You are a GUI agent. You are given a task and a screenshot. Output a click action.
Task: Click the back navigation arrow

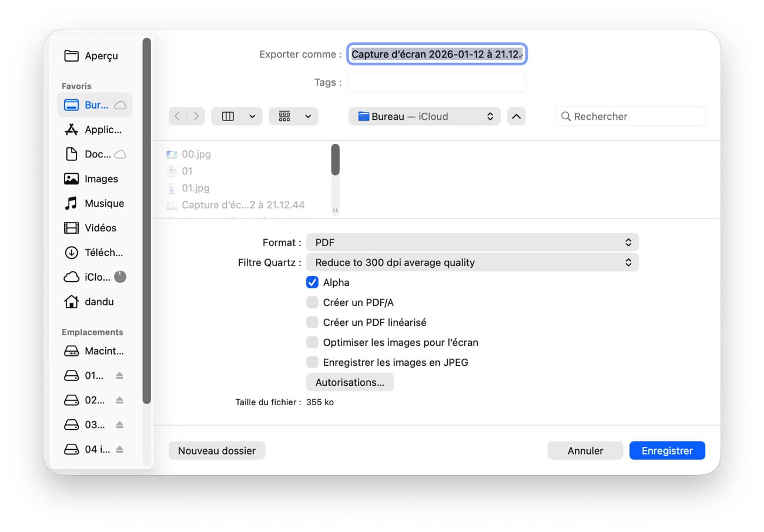pyautogui.click(x=177, y=116)
